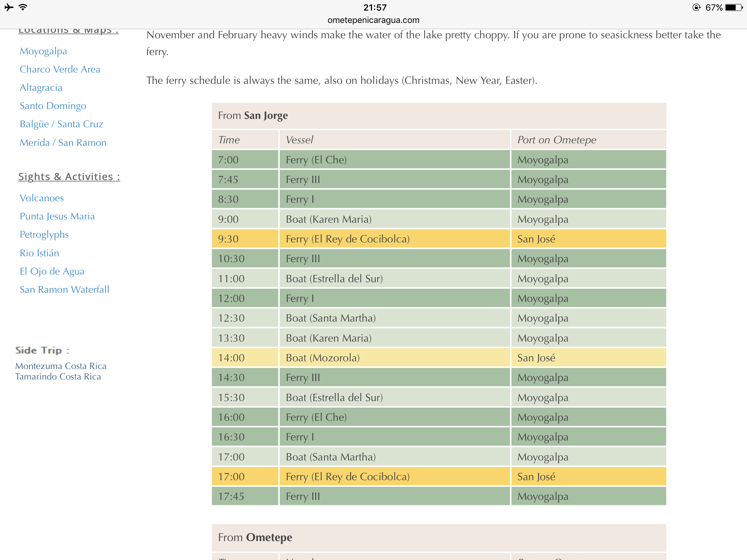This screenshot has width=747, height=560.
Task: Tap the battery indicator icon
Action: click(x=734, y=7)
